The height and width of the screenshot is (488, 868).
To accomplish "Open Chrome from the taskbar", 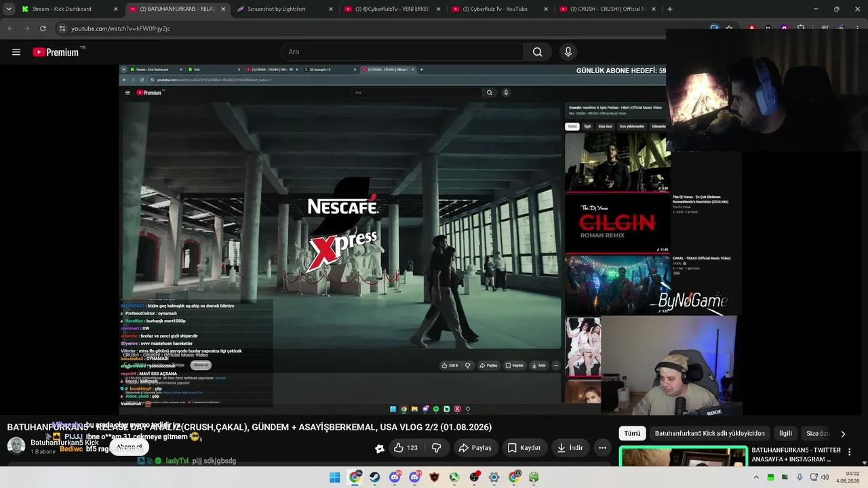I will [355, 478].
